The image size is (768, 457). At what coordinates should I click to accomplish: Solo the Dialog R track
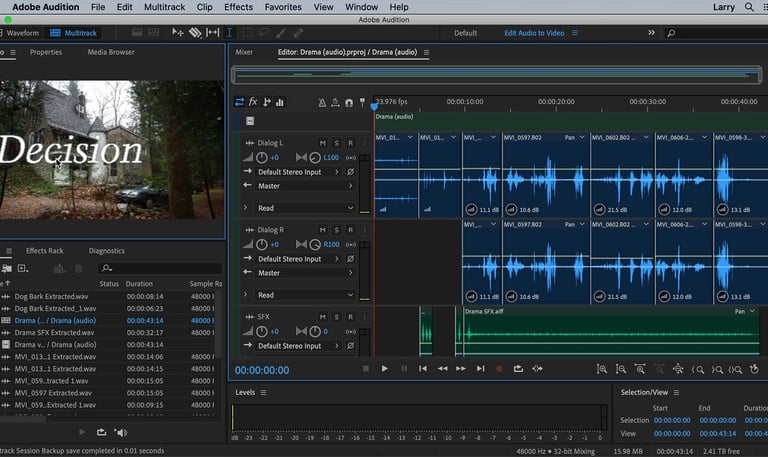[x=336, y=230]
